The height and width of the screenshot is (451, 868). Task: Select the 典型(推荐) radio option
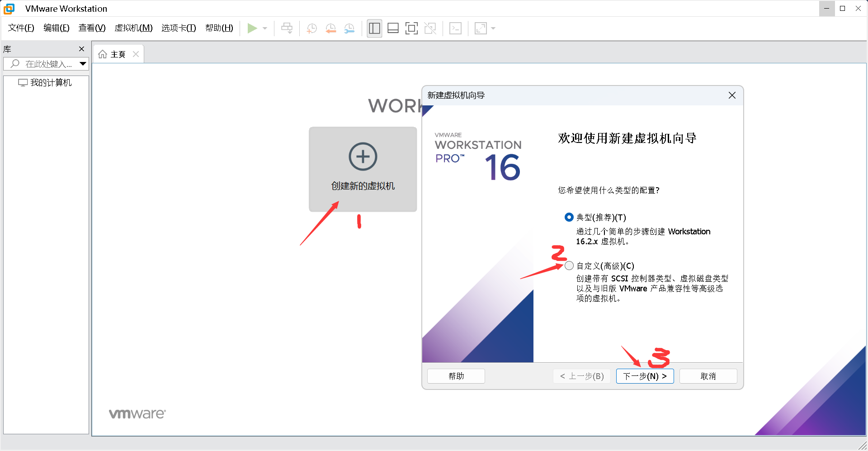coord(569,218)
